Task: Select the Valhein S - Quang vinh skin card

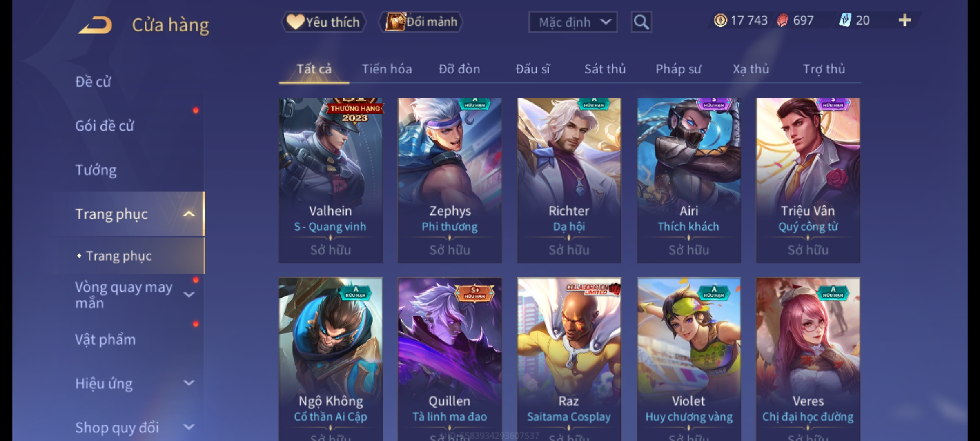Action: pos(331,180)
